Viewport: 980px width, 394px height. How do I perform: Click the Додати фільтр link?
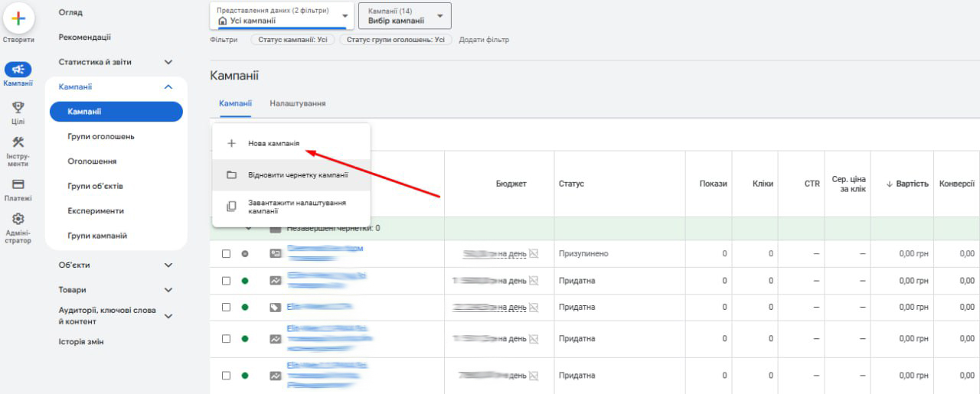pyautogui.click(x=484, y=40)
